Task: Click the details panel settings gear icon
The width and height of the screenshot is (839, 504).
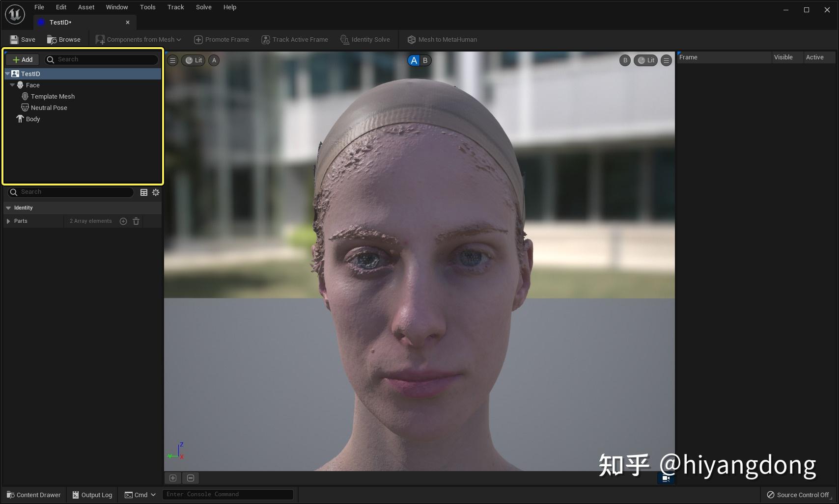Action: tap(156, 192)
